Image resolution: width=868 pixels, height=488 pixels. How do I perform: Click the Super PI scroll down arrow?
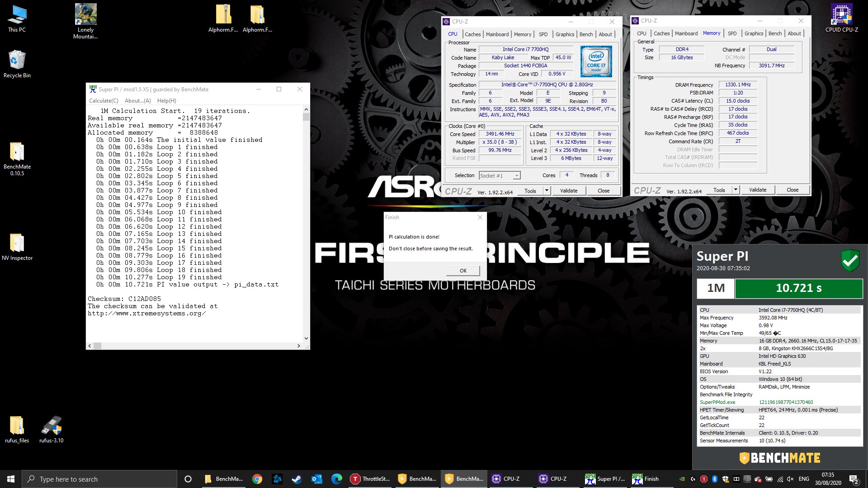[306, 338]
